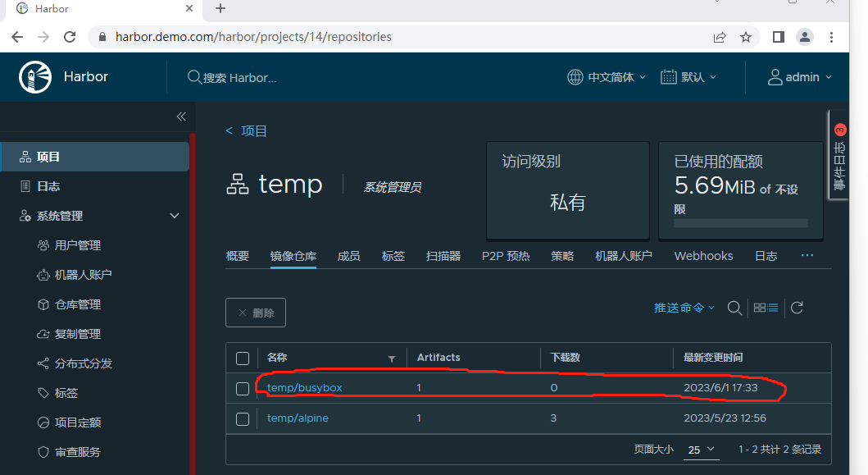Bookmark this page with star icon
The width and height of the screenshot is (868, 475).
tap(746, 37)
